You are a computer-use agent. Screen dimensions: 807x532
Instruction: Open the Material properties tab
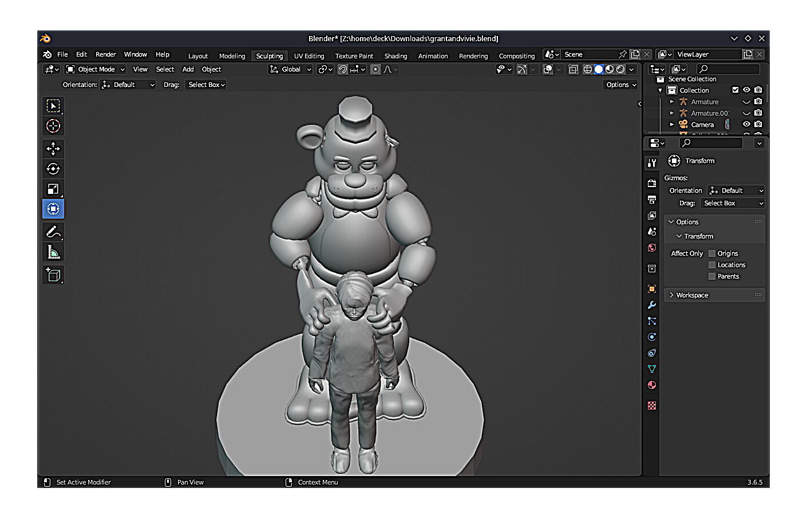[x=652, y=385]
